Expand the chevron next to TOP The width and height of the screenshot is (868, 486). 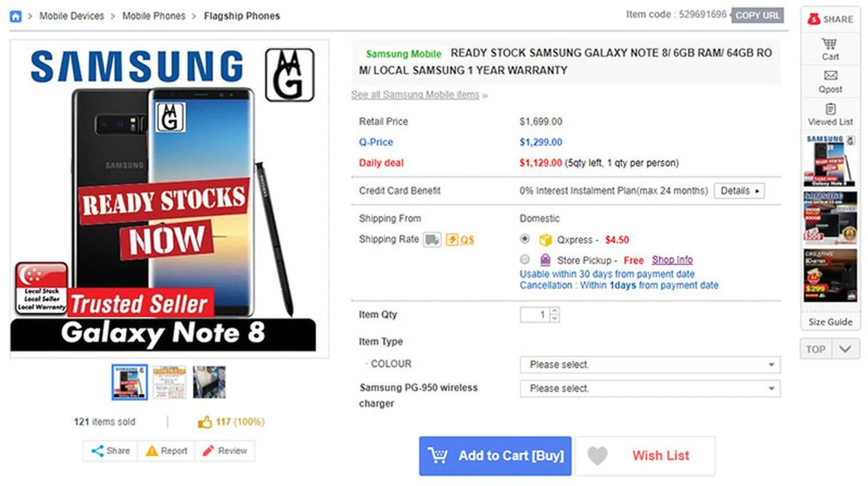(x=845, y=349)
